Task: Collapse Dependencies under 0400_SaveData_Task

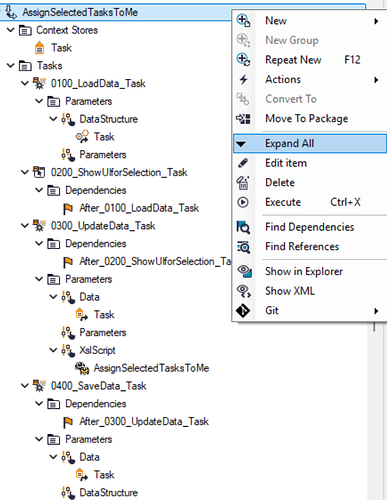Action: coord(39,404)
